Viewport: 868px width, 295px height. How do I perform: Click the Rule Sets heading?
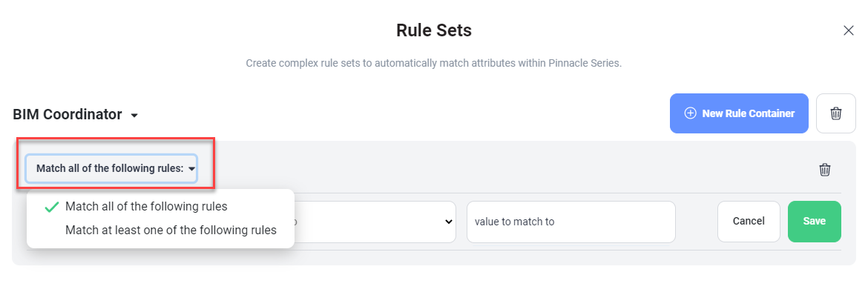click(434, 30)
